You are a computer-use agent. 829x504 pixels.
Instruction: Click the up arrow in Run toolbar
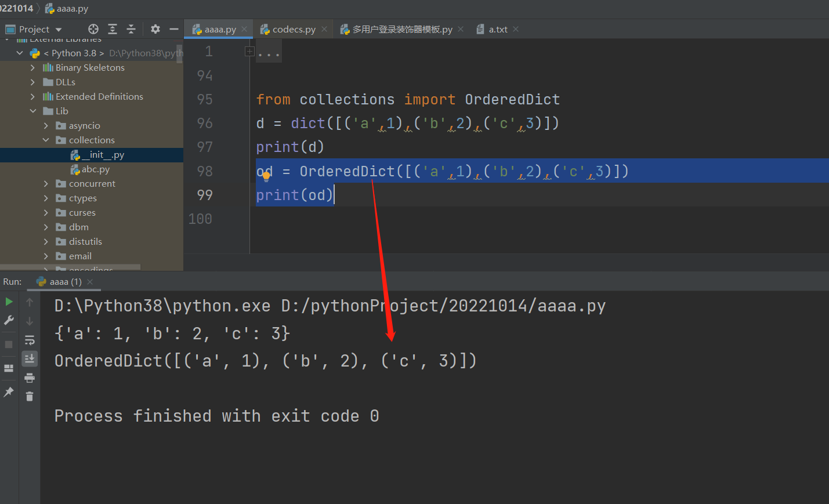point(30,302)
